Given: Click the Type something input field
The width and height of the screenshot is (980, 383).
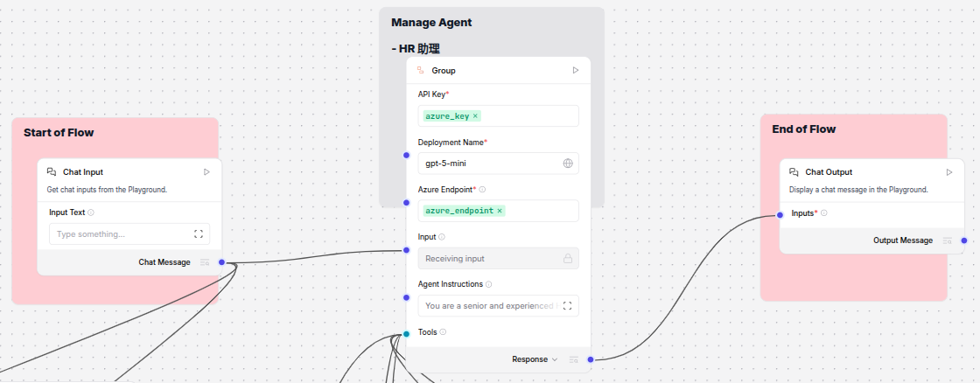Looking at the screenshot, I should pyautogui.click(x=129, y=234).
